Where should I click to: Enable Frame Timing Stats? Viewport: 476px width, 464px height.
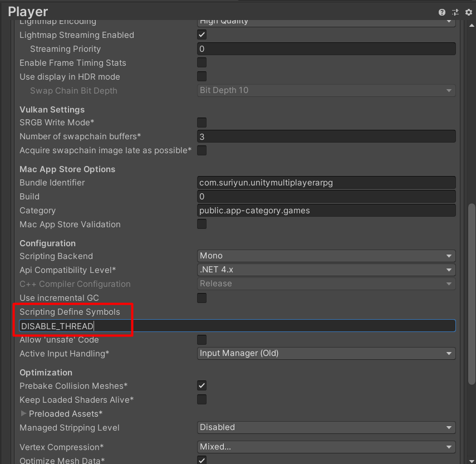202,62
